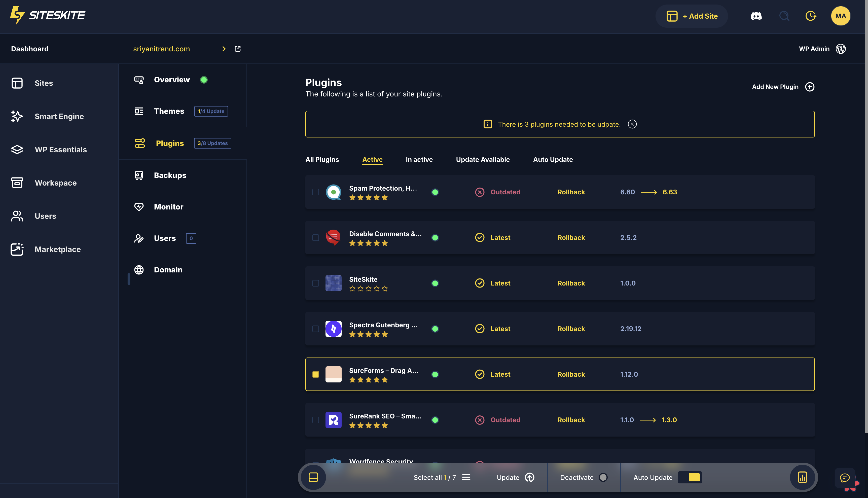Open the chat support bubble icon
The width and height of the screenshot is (868, 498).
844,477
